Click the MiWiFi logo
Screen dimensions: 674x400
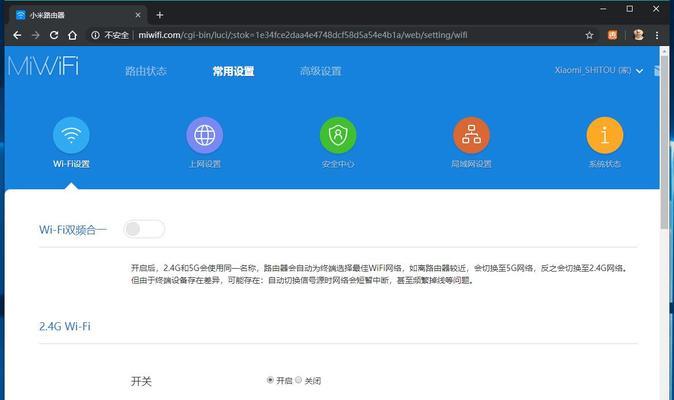[x=43, y=66]
